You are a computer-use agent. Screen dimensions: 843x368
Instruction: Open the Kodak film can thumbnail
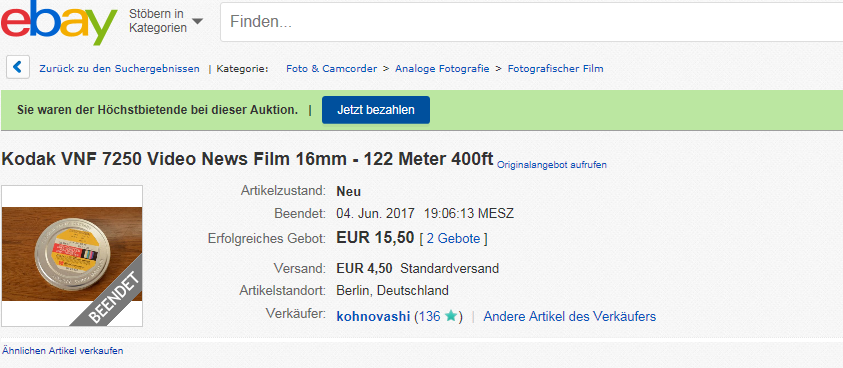72,256
